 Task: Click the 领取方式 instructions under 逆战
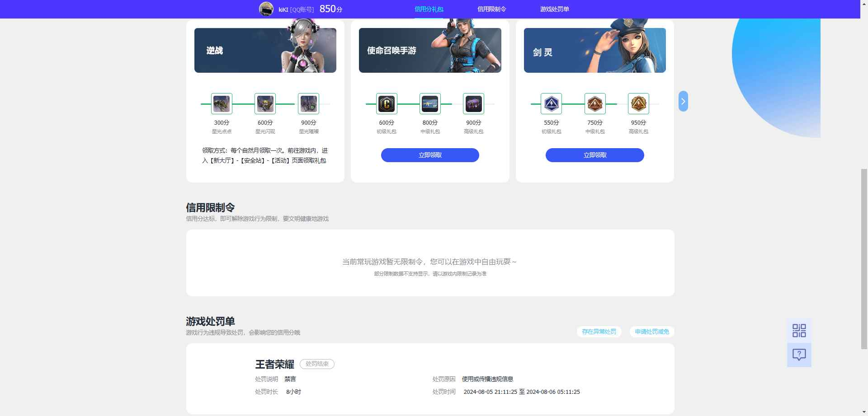[265, 155]
